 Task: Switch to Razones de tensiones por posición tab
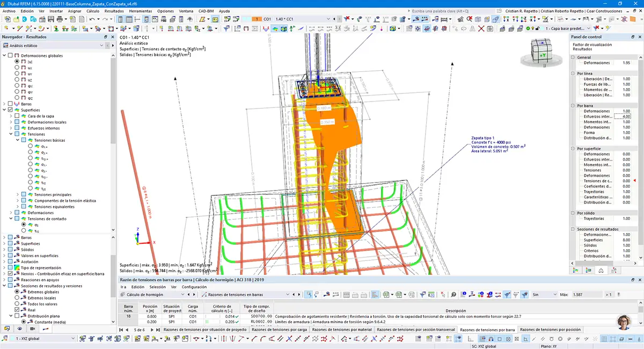tap(550, 330)
